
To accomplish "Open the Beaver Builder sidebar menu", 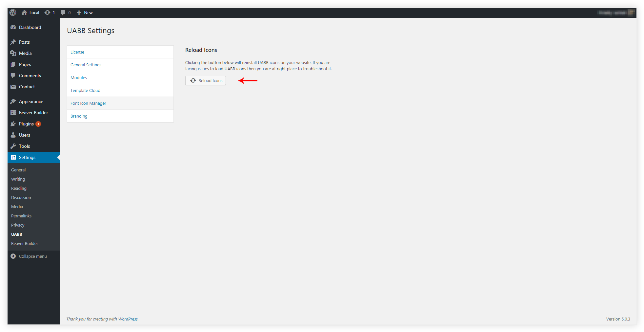I will click(33, 113).
